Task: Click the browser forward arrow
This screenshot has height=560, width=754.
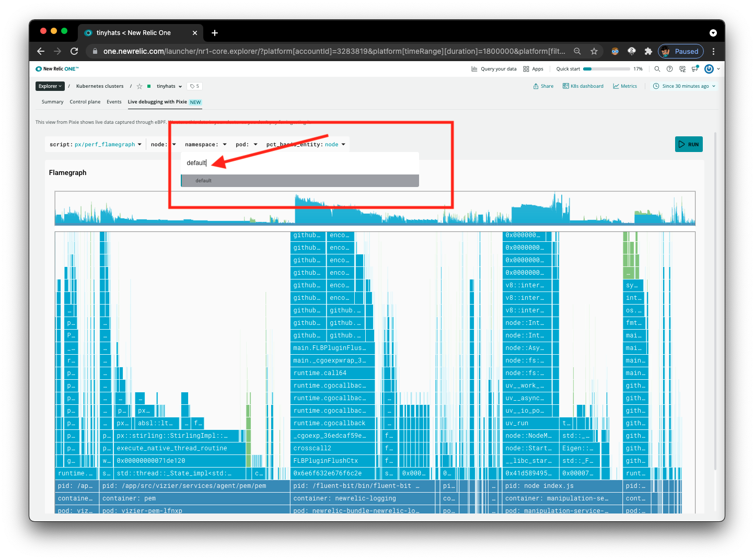Action: pos(57,51)
